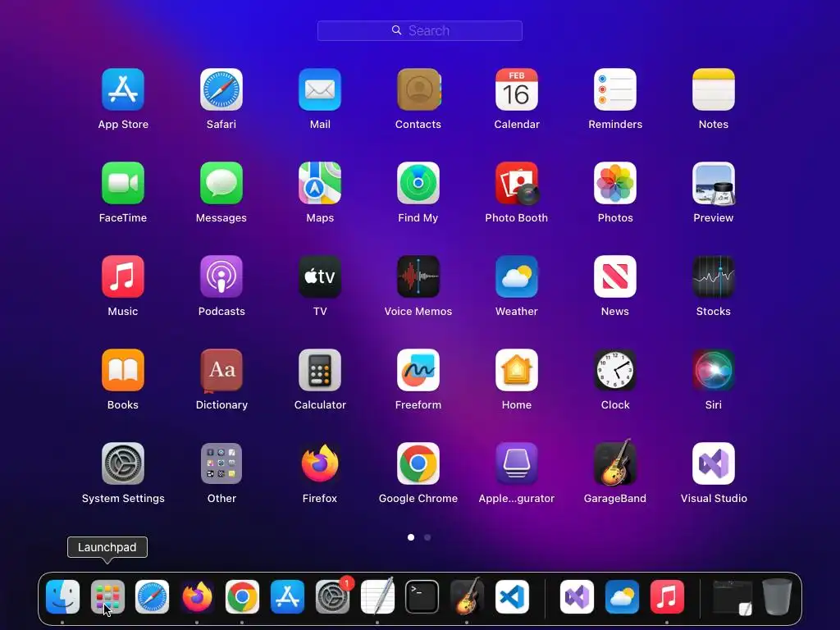Open App Store from Launchpad grid
The height and width of the screenshot is (630, 840).
[123, 89]
